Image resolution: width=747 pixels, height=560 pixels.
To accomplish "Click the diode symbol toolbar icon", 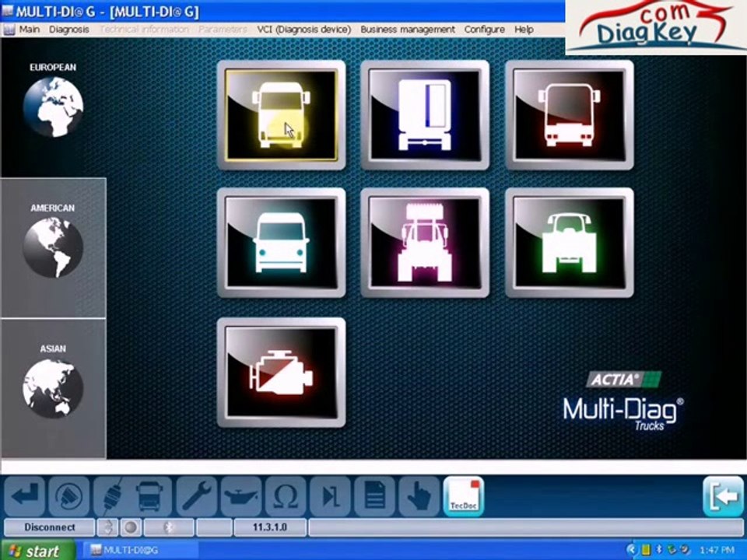I will click(330, 497).
